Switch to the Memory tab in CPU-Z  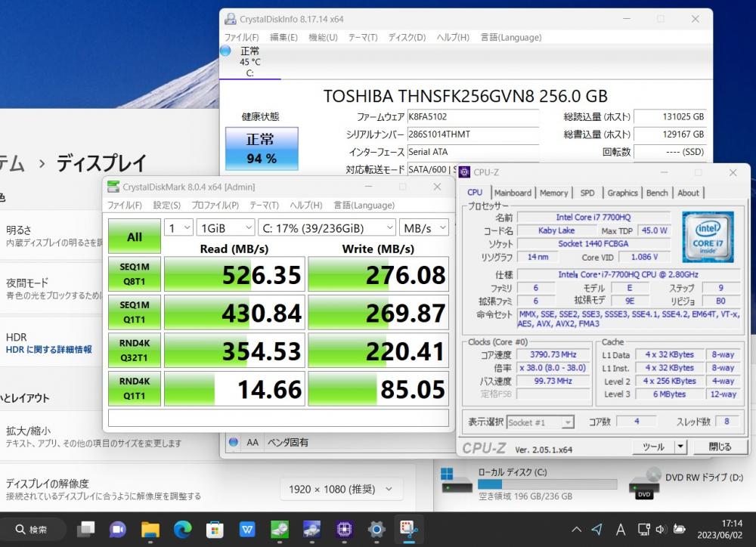(x=553, y=193)
